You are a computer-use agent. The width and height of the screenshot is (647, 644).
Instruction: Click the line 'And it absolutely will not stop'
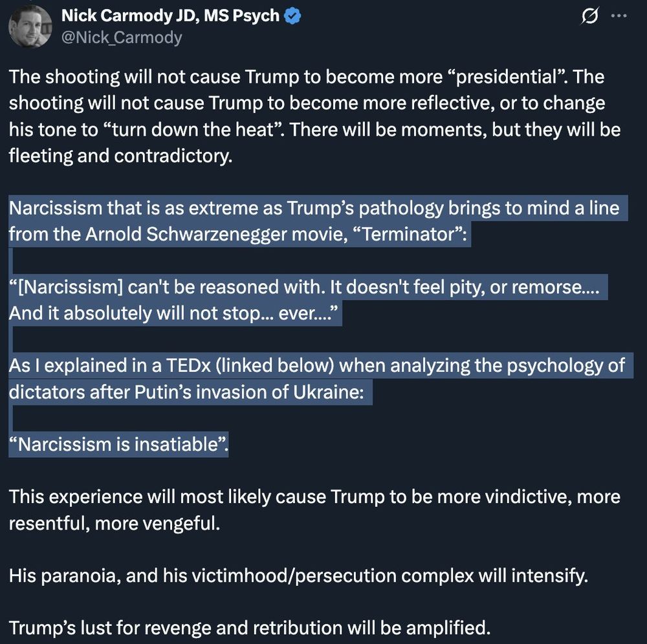(173, 314)
